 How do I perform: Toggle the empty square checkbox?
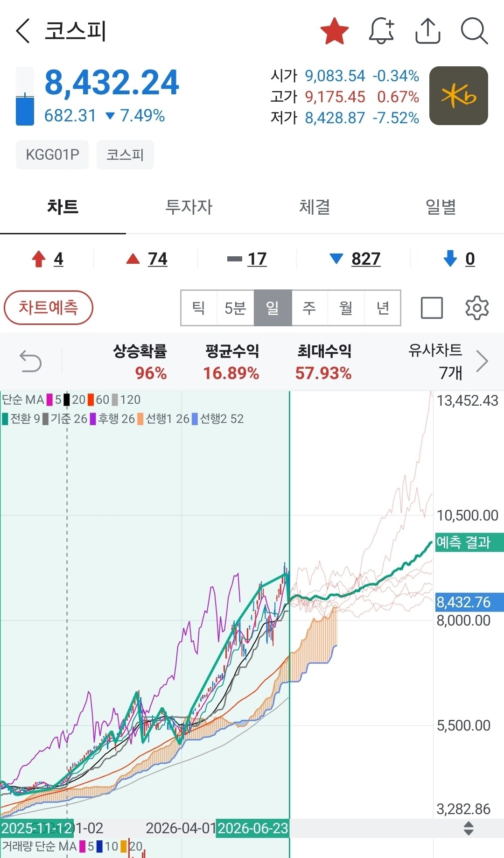pyautogui.click(x=432, y=308)
